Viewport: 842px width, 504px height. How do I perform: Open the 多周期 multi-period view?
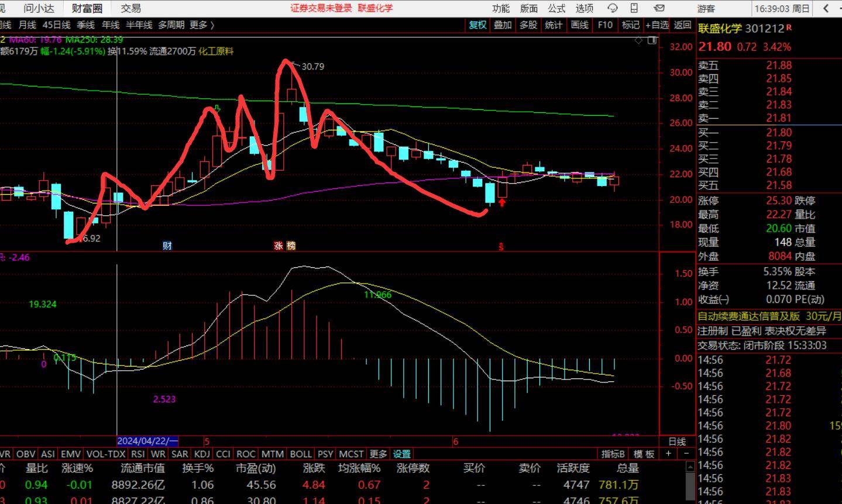point(171,25)
